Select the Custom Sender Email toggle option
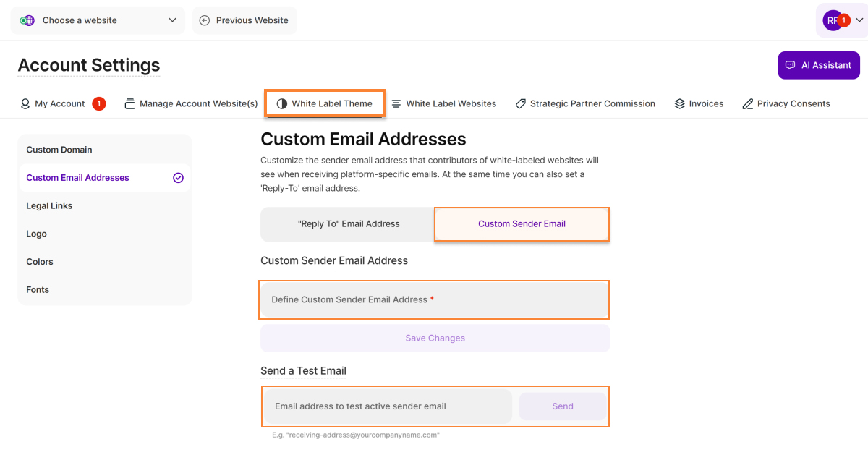Image resolution: width=868 pixels, height=460 pixels. (x=522, y=224)
